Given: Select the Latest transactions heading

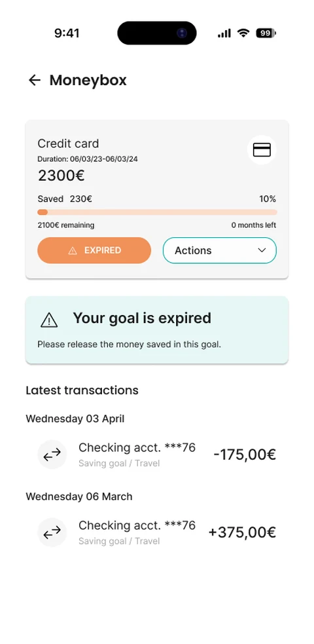Looking at the screenshot, I should tap(82, 390).
